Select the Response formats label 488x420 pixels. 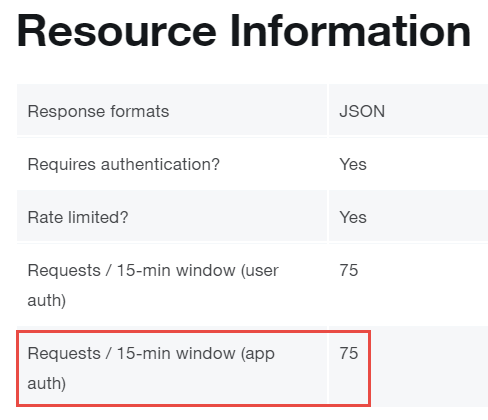98,111
